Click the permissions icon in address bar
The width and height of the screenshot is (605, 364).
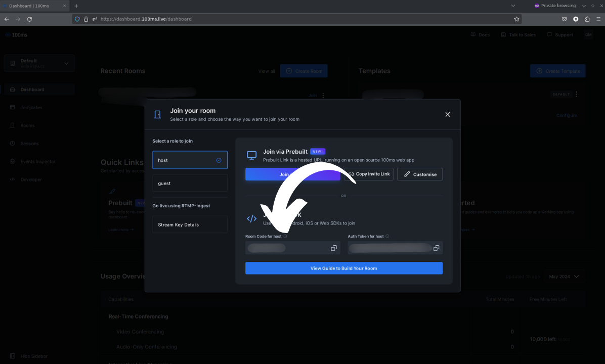click(x=95, y=19)
